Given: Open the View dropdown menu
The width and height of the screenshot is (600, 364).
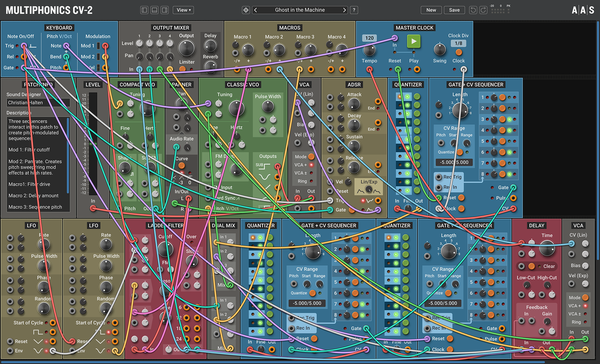Looking at the screenshot, I should (x=183, y=10).
